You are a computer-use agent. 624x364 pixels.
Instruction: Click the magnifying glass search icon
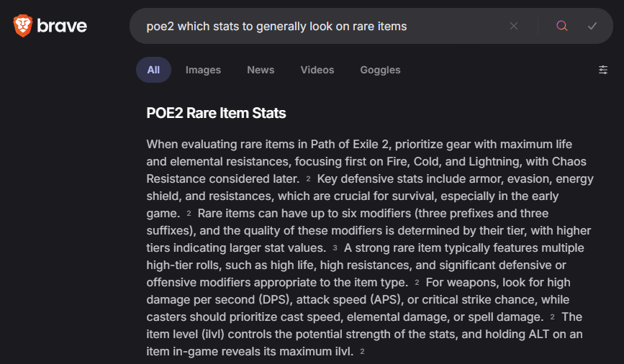(562, 26)
